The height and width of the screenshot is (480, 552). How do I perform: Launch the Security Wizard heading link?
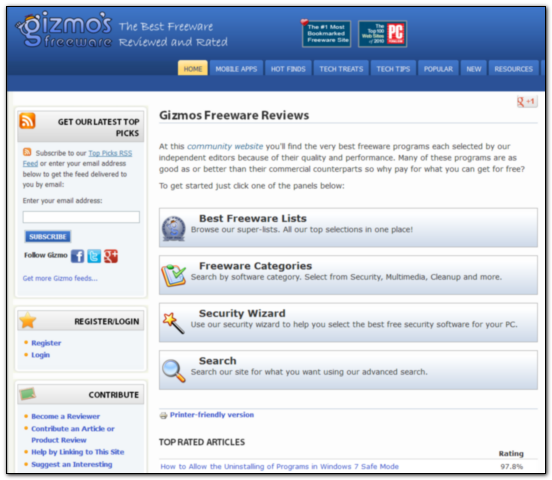(x=242, y=313)
